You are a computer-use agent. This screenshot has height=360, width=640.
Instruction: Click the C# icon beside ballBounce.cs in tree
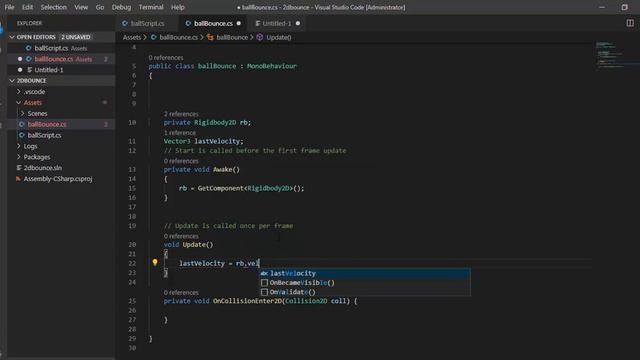22,124
